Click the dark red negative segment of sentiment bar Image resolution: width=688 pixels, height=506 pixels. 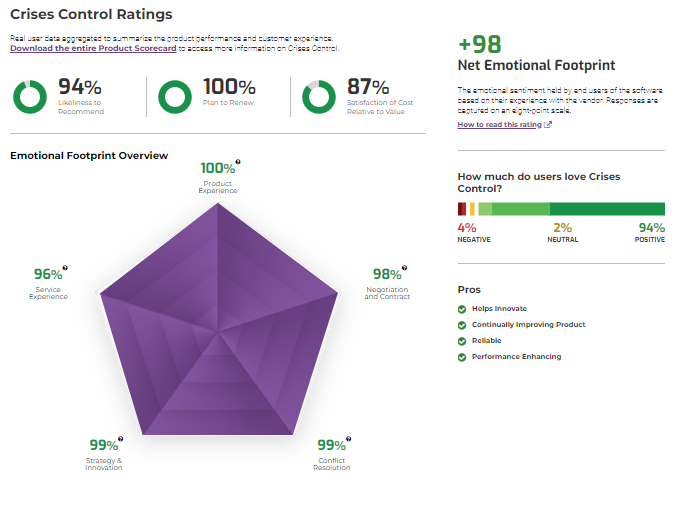pyautogui.click(x=462, y=209)
